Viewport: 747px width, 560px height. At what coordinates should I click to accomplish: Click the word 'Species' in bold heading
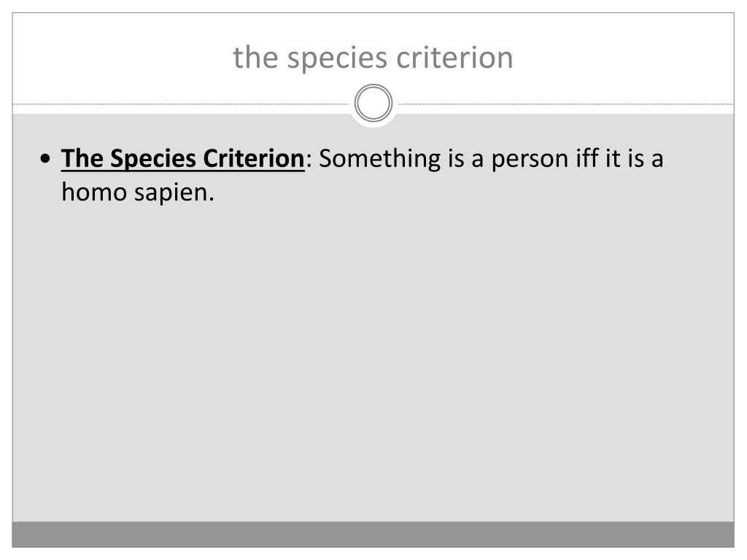point(153,160)
